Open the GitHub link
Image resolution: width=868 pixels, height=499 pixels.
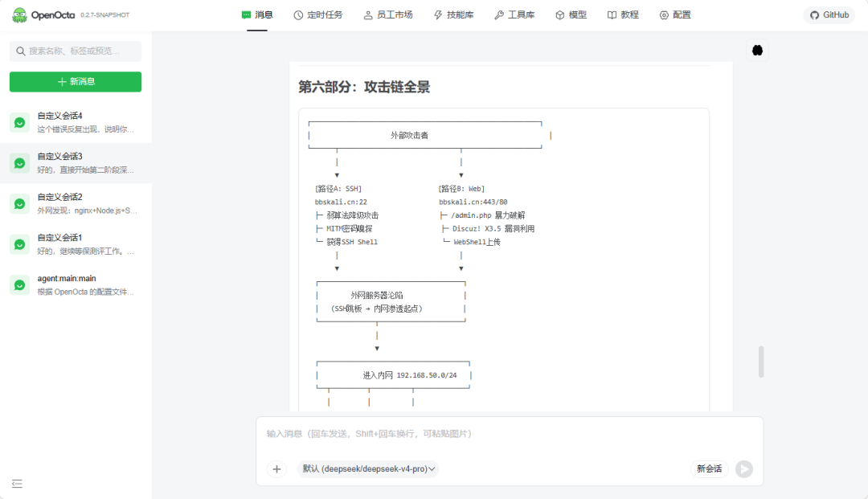(x=829, y=15)
